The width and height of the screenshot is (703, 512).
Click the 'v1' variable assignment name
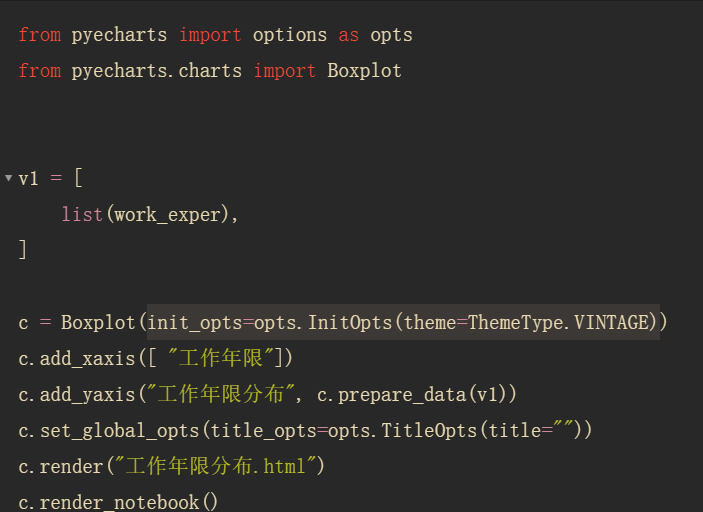29,178
